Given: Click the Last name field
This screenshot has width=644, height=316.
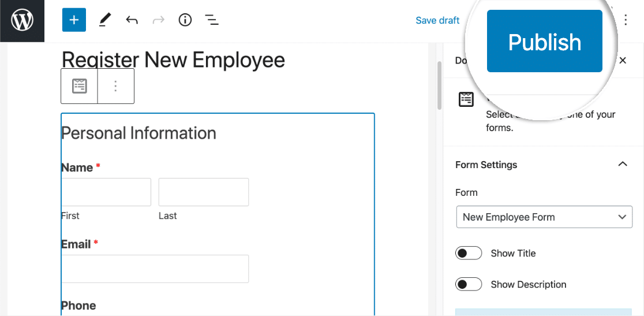Looking at the screenshot, I should click(204, 192).
